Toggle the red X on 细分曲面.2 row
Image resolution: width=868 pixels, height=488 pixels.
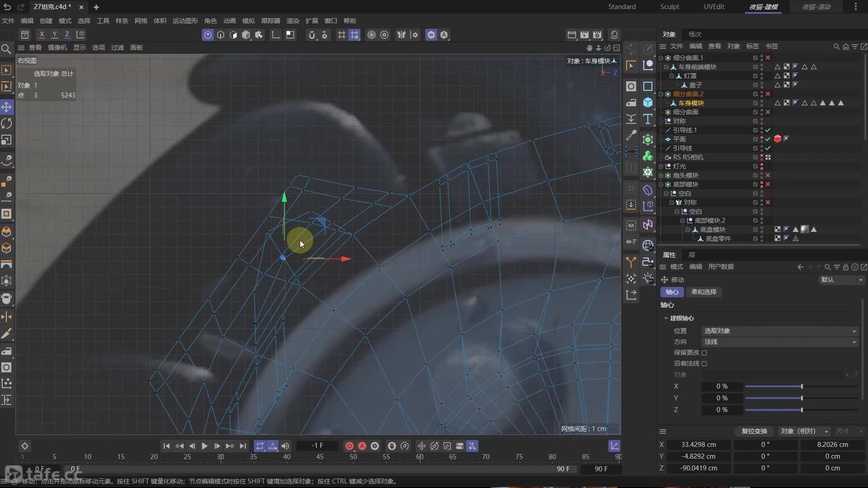click(768, 94)
